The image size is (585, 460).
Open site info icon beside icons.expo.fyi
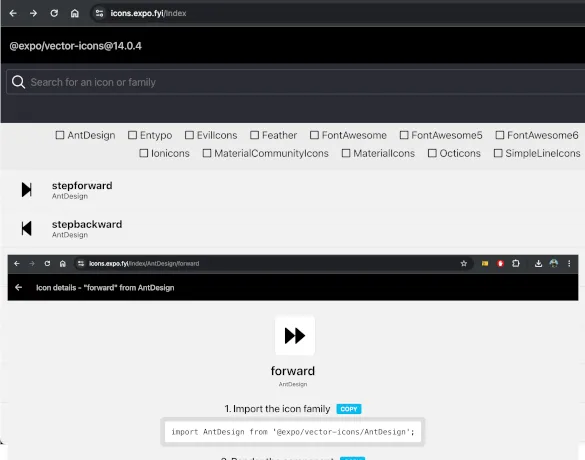coord(99,13)
